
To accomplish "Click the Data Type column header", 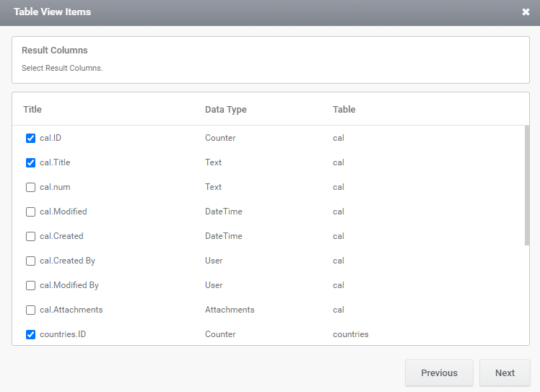I will [226, 110].
